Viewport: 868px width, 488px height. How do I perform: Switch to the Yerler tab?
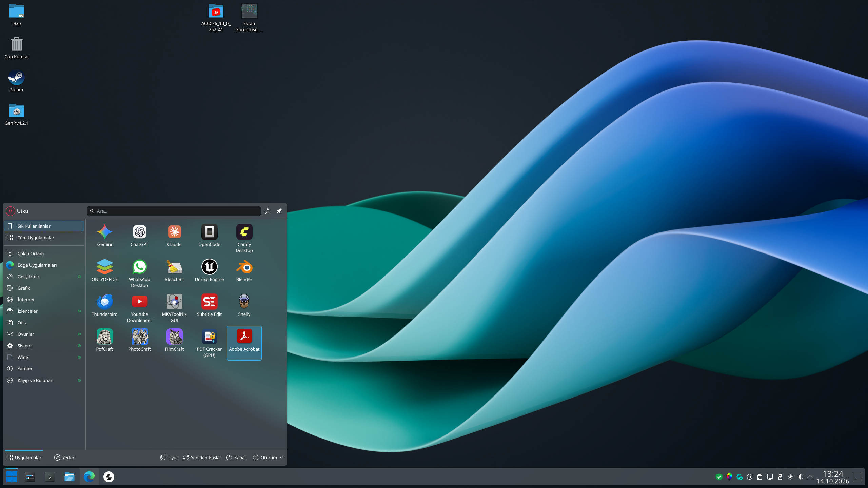[64, 457]
